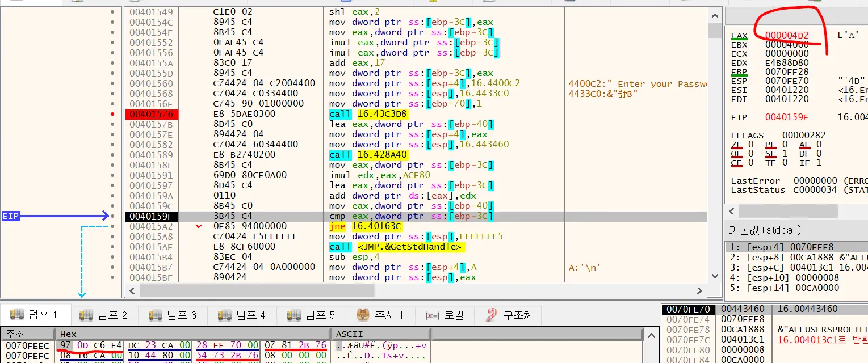This screenshot has width=868, height=363.
Task: Click the breakpoint bullet for address 004015AF
Action: pos(112,247)
